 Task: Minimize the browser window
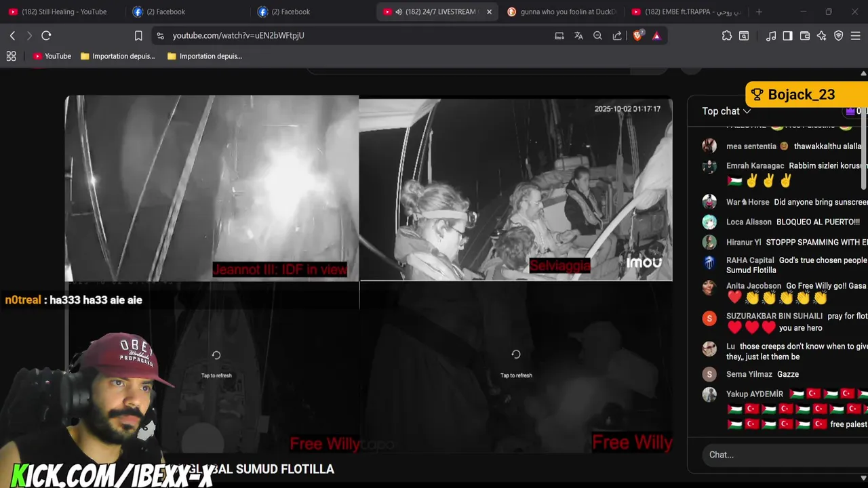click(803, 12)
